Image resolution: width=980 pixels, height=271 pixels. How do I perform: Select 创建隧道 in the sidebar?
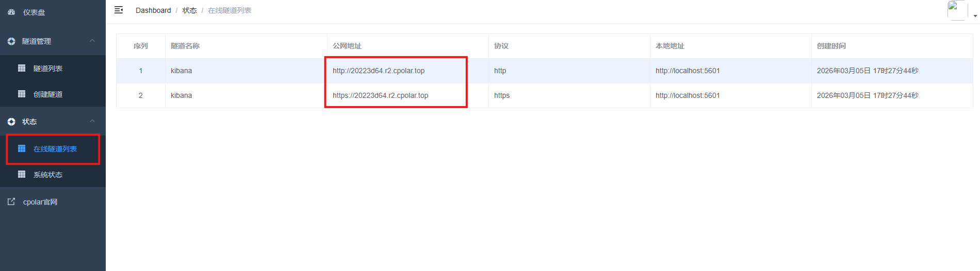point(48,94)
